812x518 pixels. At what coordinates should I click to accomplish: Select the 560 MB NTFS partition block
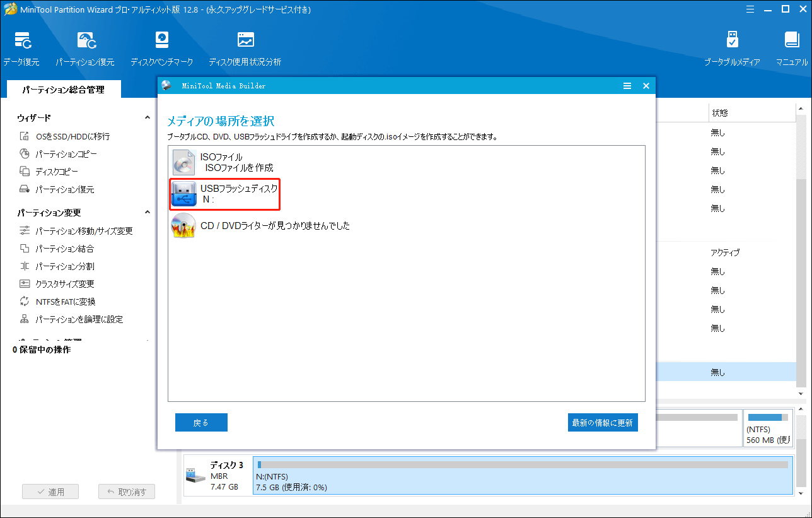[x=768, y=427]
